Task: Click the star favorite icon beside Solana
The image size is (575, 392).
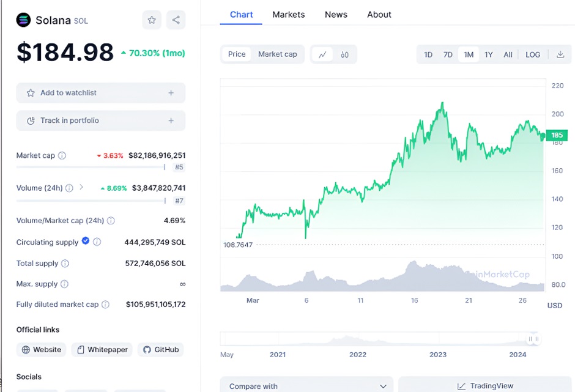Action: [x=152, y=20]
